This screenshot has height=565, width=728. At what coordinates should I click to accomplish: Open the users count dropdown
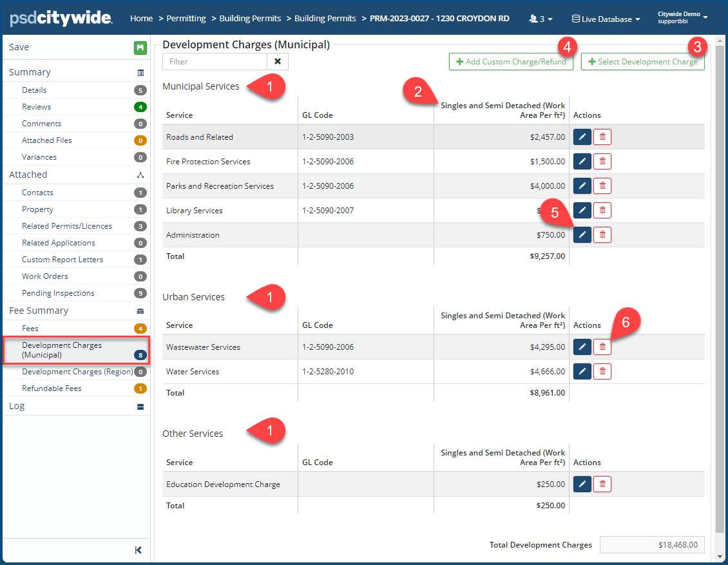pos(541,19)
